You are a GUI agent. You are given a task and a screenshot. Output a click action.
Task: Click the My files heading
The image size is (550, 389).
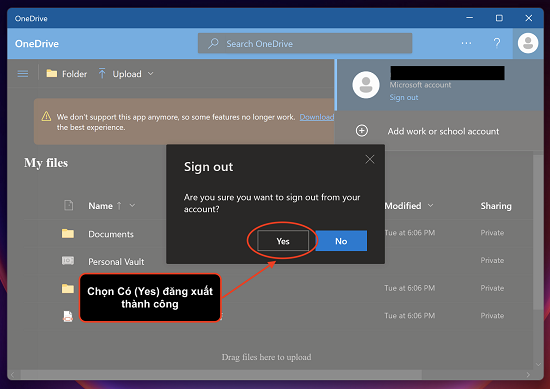(46, 163)
